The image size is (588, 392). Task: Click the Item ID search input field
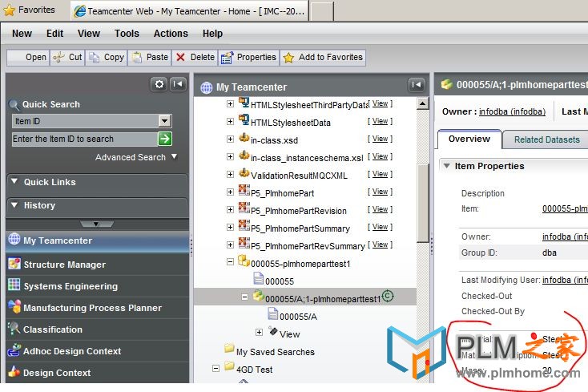(x=85, y=139)
